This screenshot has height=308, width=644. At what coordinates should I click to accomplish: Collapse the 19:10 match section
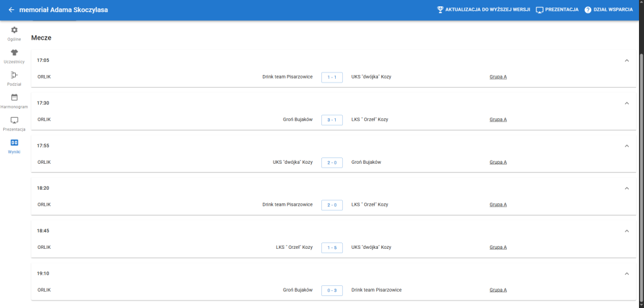pos(626,273)
